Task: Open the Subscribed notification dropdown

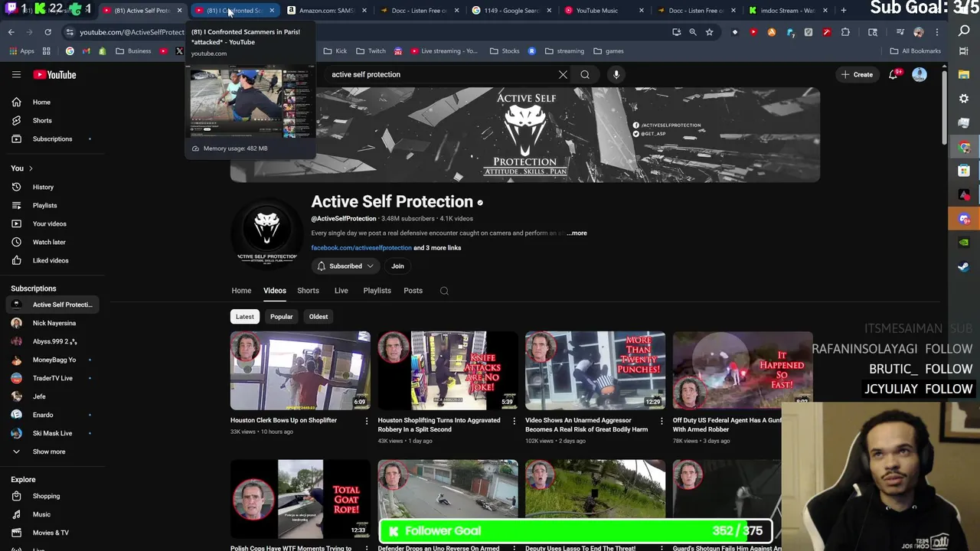Action: (345, 266)
